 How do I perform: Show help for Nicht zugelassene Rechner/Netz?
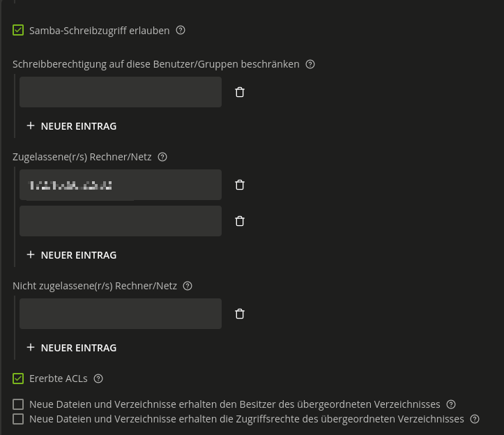pos(188,286)
